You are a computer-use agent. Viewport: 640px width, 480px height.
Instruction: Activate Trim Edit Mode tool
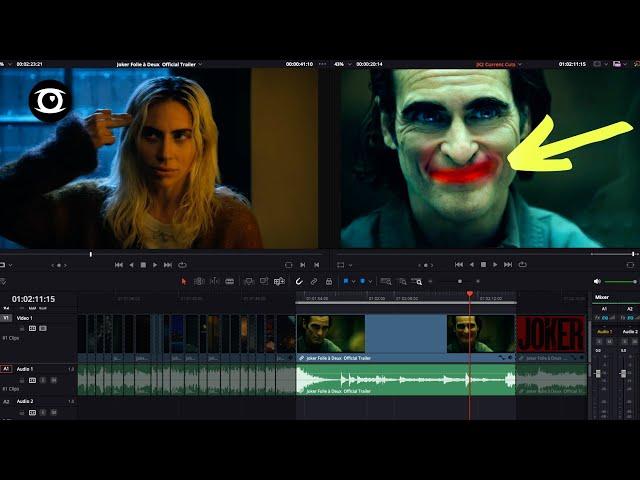pyautogui.click(x=199, y=281)
